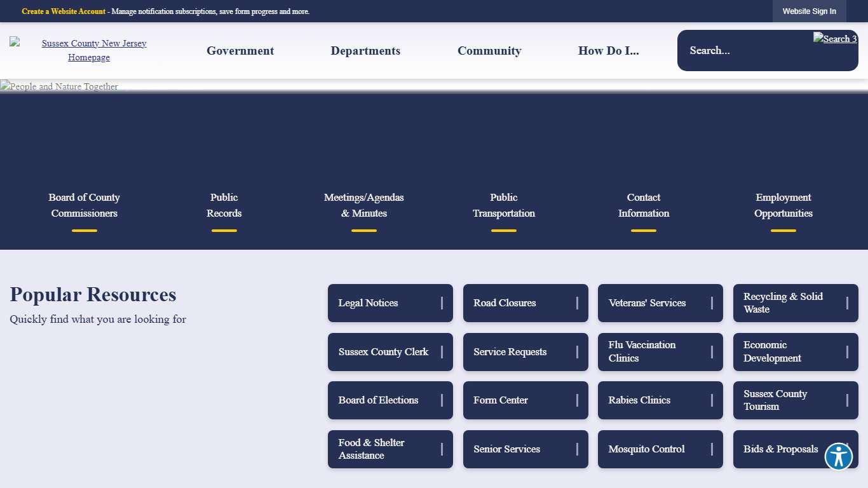Go to Public Records
Viewport: 868px width, 488px height.
(x=224, y=205)
